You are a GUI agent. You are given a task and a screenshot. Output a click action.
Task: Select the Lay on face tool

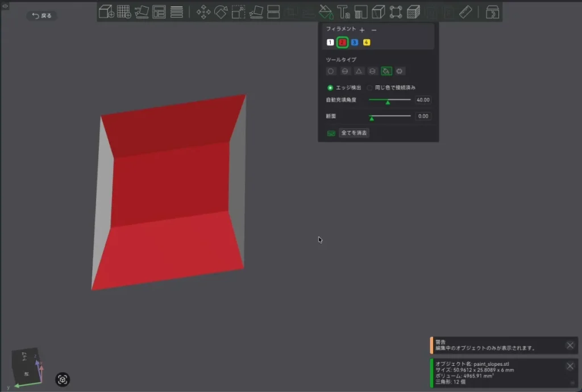(256, 12)
